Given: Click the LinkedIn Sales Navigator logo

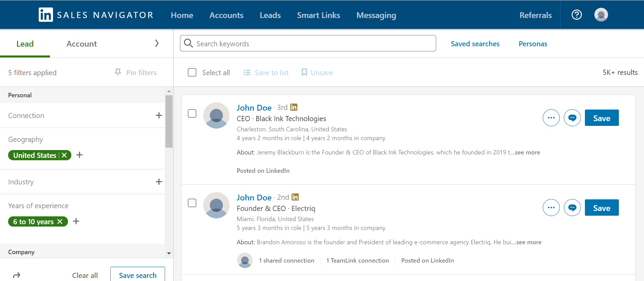Looking at the screenshot, I should pos(96,15).
